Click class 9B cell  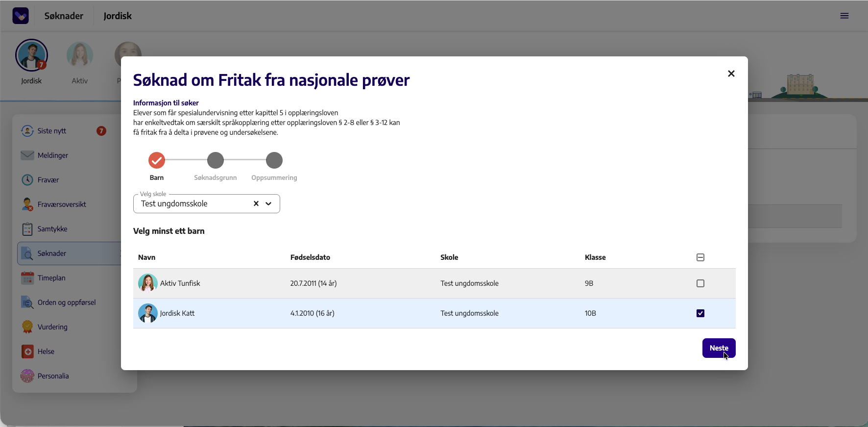tap(589, 283)
